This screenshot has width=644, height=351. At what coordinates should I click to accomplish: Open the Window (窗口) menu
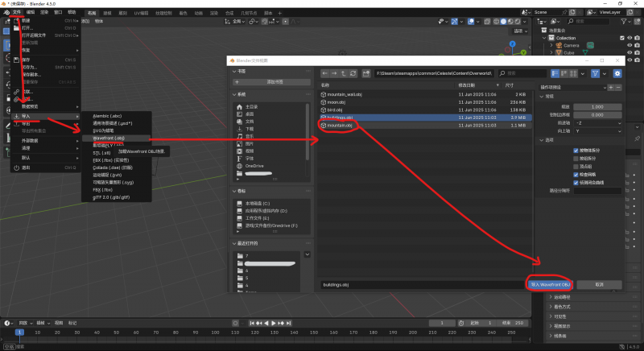pos(58,12)
